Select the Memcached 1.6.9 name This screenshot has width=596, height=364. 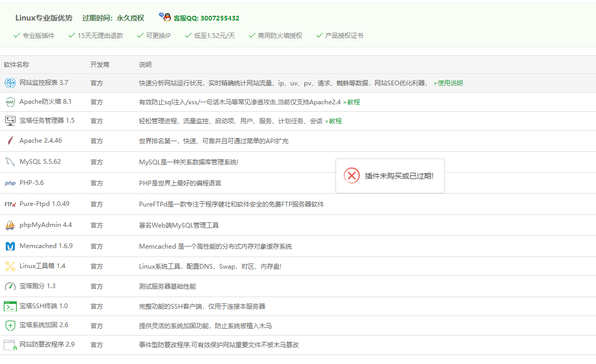coord(46,246)
